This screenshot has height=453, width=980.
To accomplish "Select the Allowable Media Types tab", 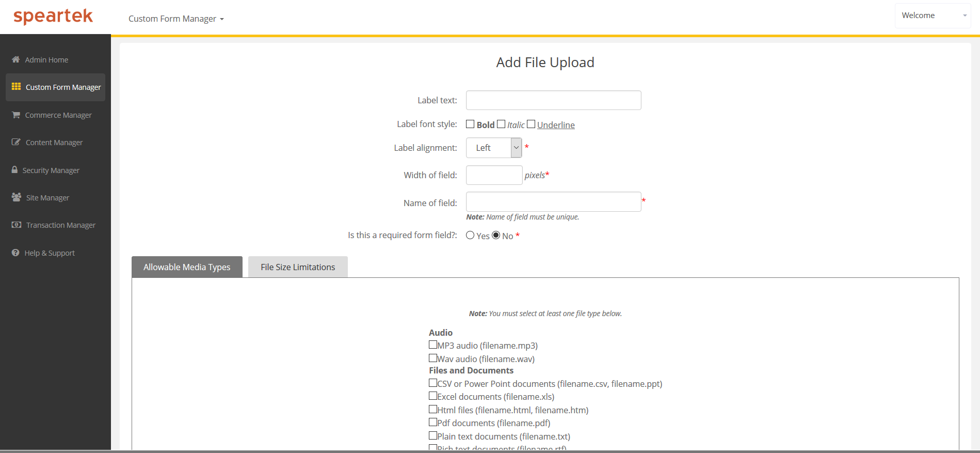I will click(187, 267).
